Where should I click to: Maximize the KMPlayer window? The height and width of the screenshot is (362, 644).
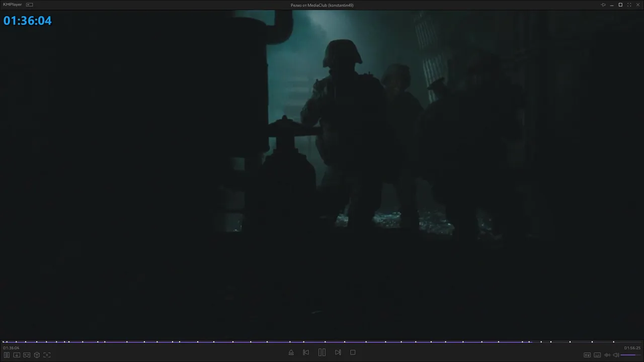click(x=620, y=5)
